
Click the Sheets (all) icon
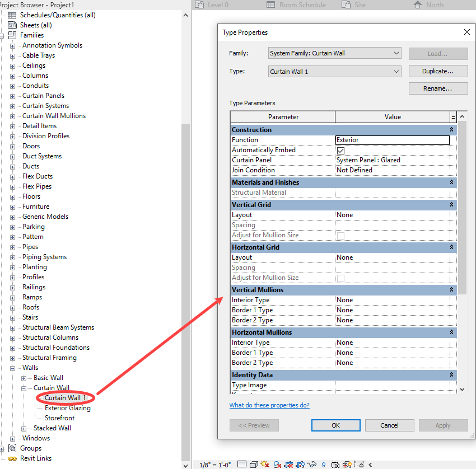tap(12, 25)
